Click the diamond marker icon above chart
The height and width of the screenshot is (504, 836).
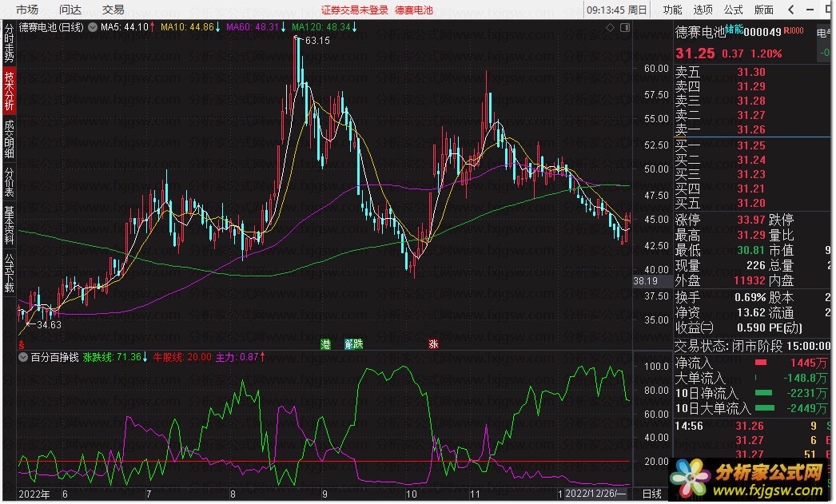(610, 27)
